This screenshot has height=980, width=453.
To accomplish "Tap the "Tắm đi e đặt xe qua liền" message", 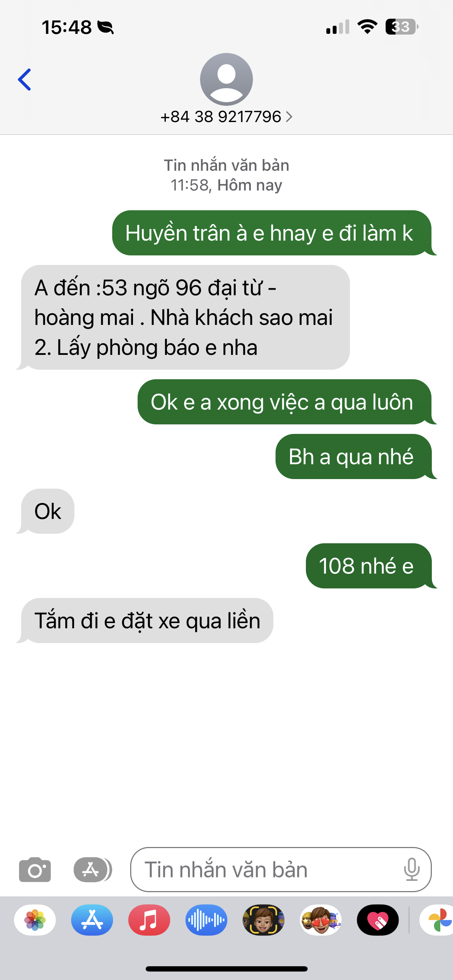I will coord(147,621).
